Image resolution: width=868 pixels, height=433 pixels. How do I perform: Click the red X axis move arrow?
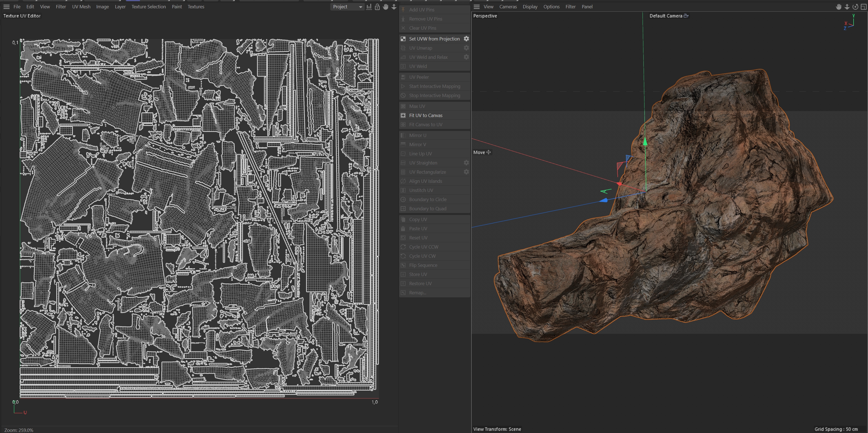pyautogui.click(x=619, y=184)
